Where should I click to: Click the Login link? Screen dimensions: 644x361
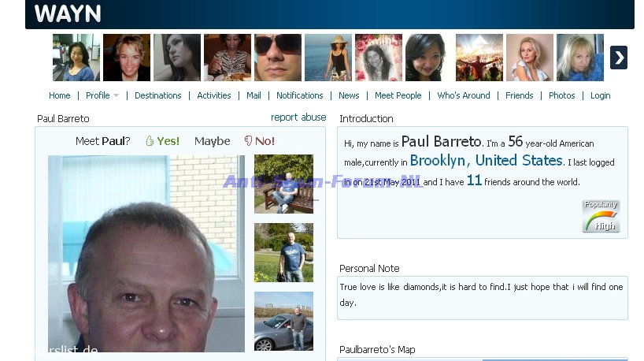pos(600,95)
